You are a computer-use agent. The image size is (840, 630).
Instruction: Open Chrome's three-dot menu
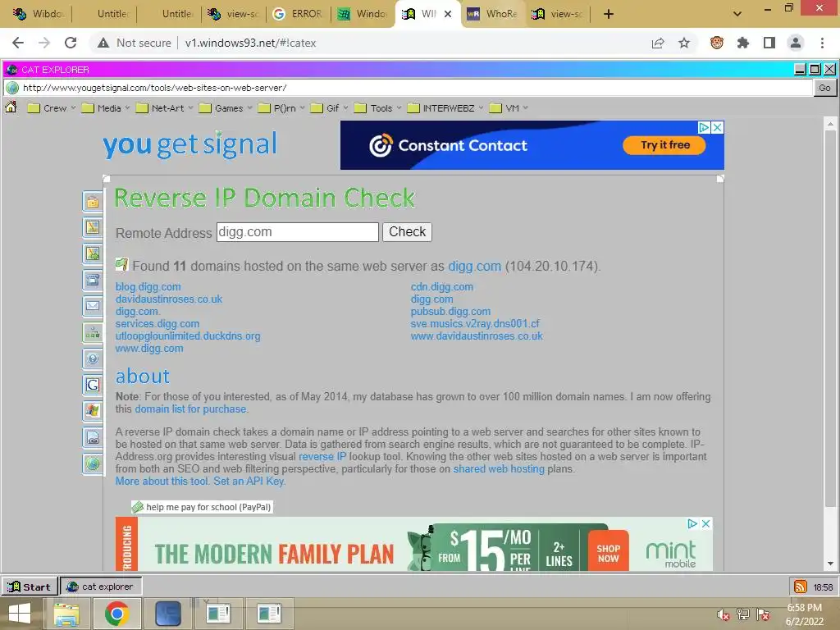(822, 43)
